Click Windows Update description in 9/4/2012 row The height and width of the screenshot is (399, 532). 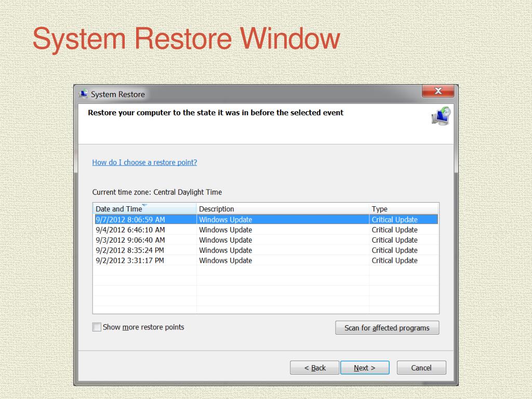click(225, 230)
